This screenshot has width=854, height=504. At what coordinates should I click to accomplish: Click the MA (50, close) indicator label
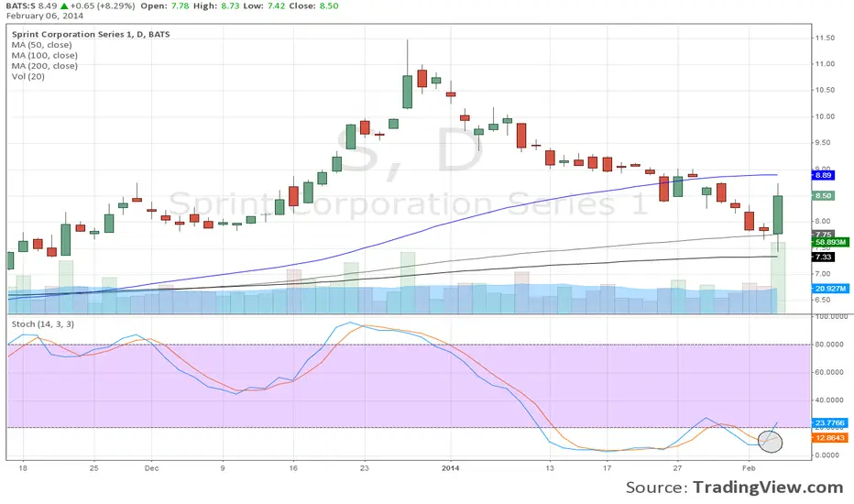pyautogui.click(x=42, y=45)
